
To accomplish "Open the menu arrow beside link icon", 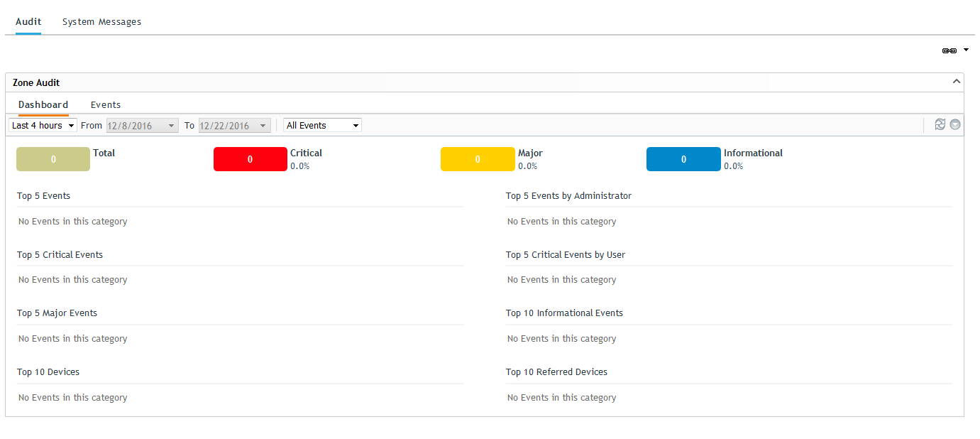I will [966, 50].
